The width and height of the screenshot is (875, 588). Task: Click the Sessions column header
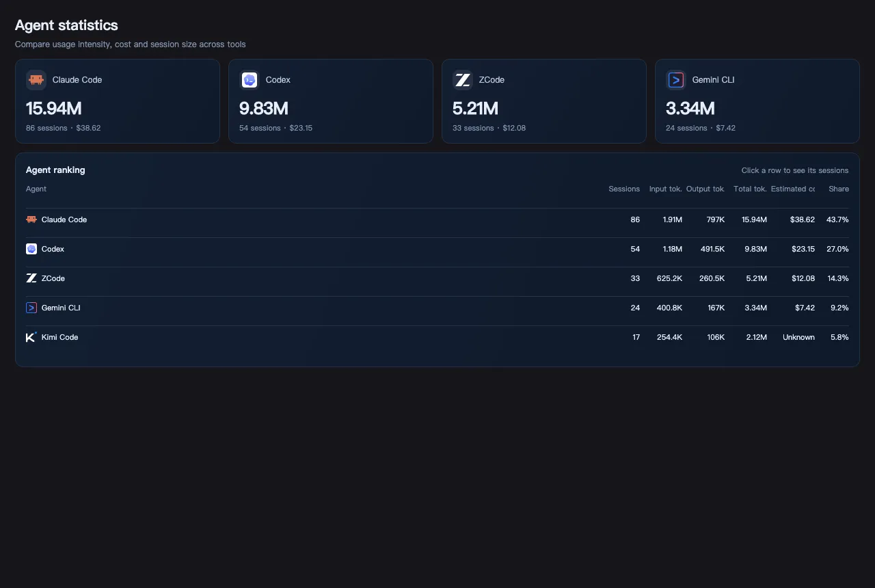(x=624, y=189)
